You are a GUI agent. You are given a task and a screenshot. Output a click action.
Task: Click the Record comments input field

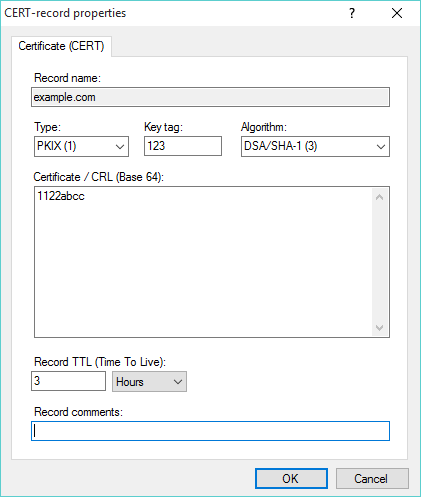point(210,431)
